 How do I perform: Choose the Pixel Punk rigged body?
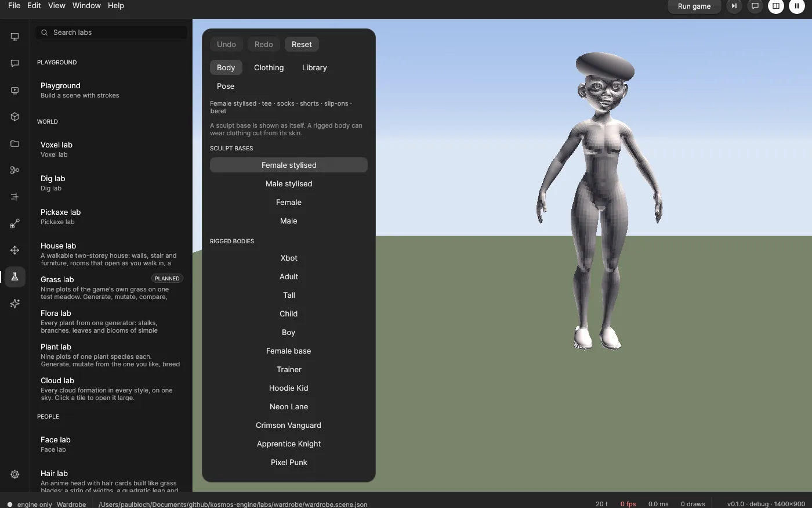click(289, 462)
